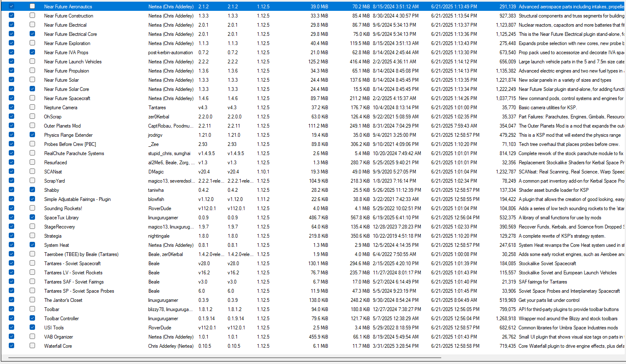Toggle the Installed checkbox for SCANsat
This screenshot has width=626, height=364.
click(11, 171)
